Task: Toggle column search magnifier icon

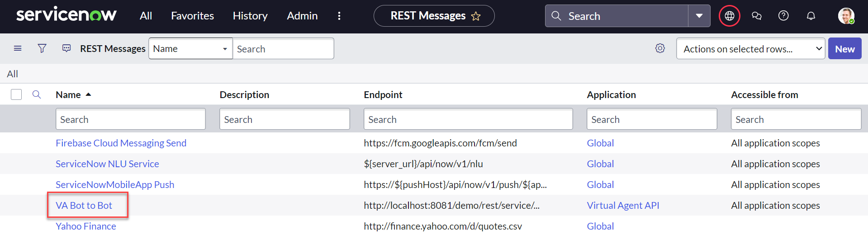Action: point(37,94)
